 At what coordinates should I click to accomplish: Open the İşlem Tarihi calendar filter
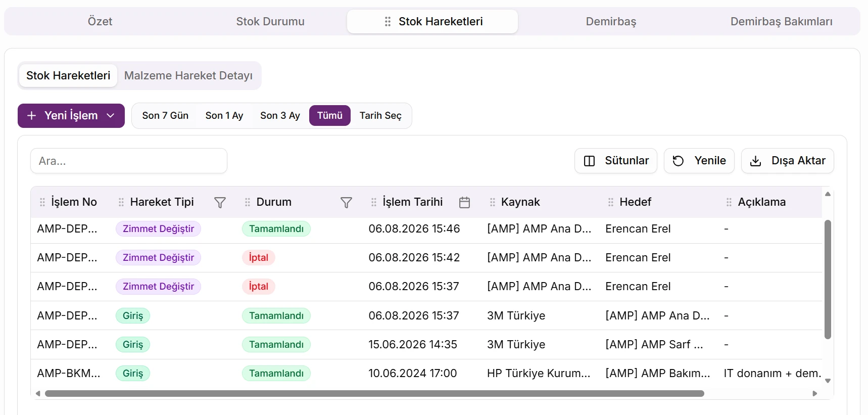[x=465, y=203]
